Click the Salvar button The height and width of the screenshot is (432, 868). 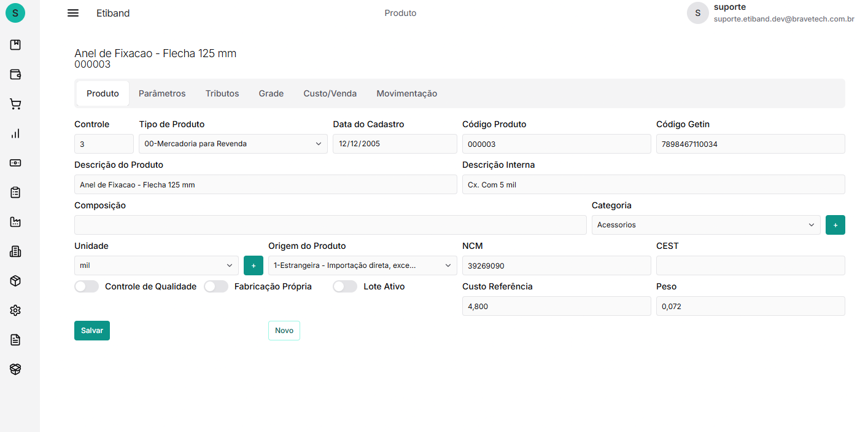tap(92, 331)
